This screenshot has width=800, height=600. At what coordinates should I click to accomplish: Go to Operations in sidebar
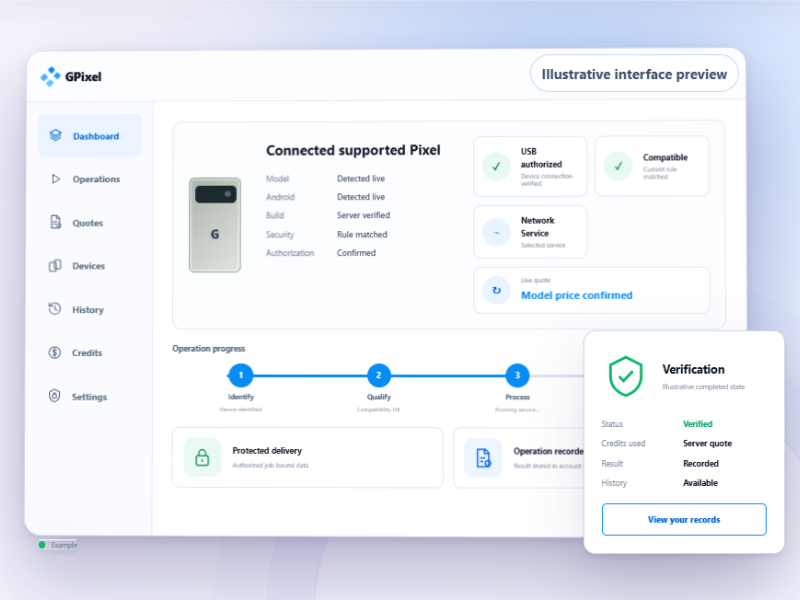pos(90,179)
